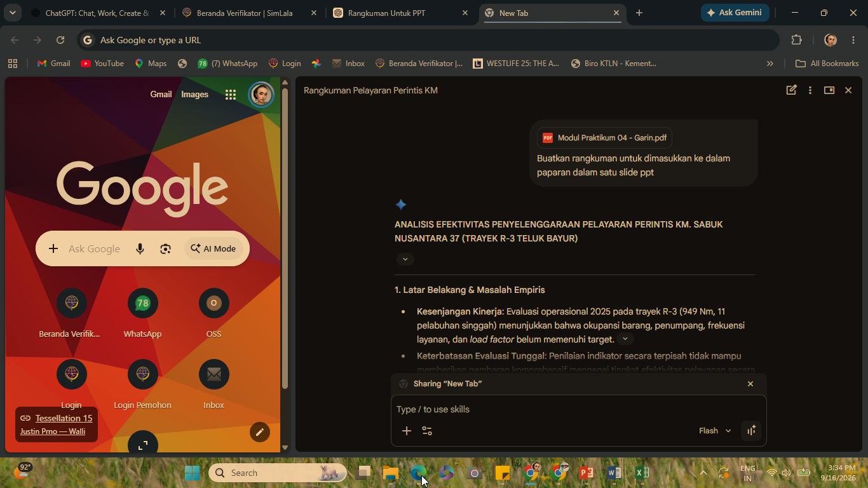
Task: Start voice search with microphone icon
Action: 140,249
